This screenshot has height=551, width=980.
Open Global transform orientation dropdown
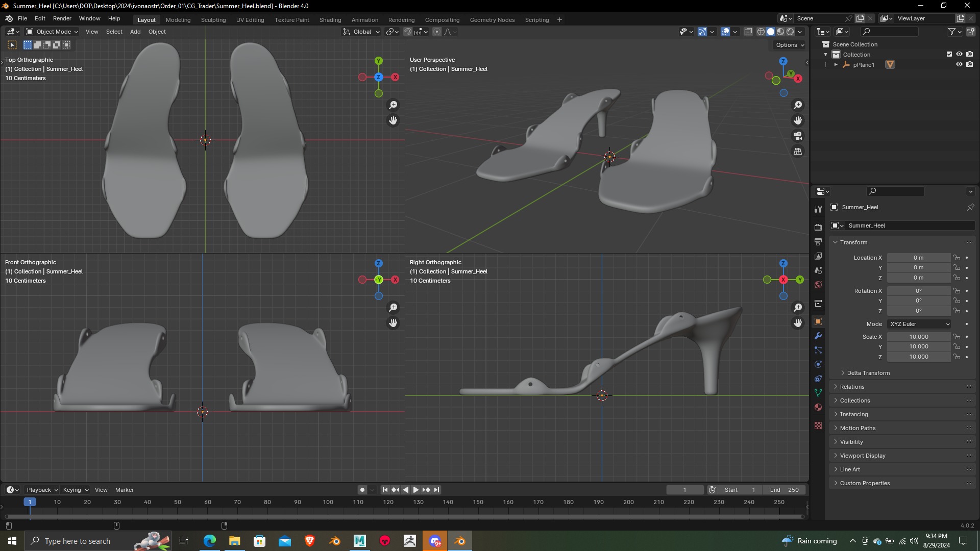[361, 32]
